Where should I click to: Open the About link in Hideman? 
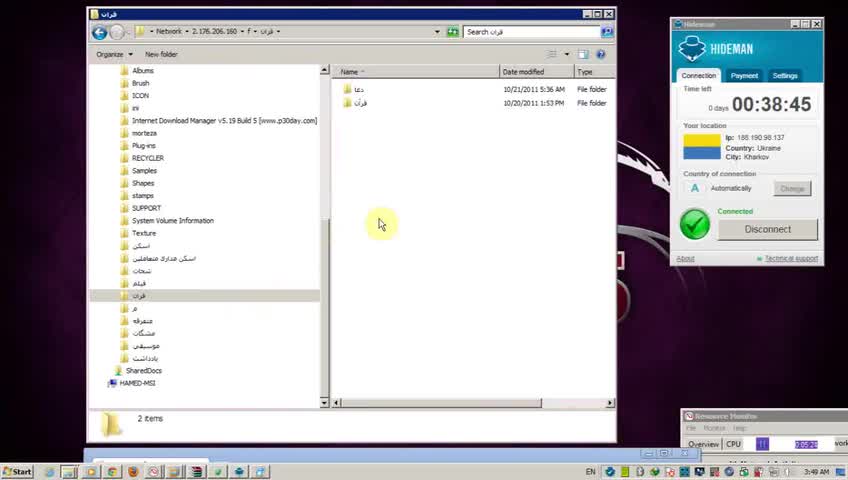pos(685,258)
